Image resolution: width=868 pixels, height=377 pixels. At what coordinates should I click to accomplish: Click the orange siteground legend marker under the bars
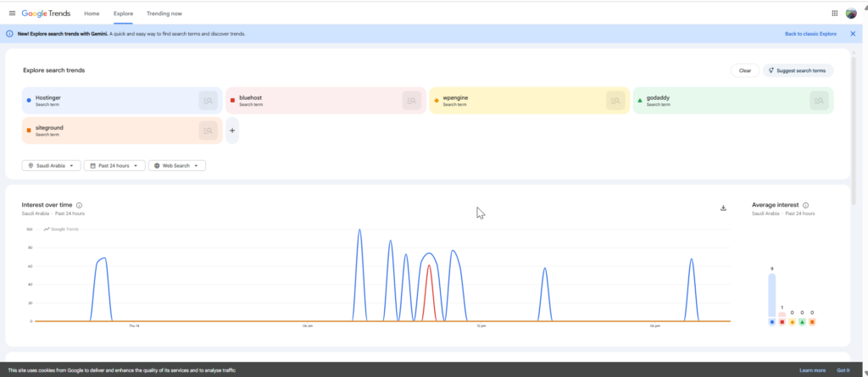[x=812, y=322]
